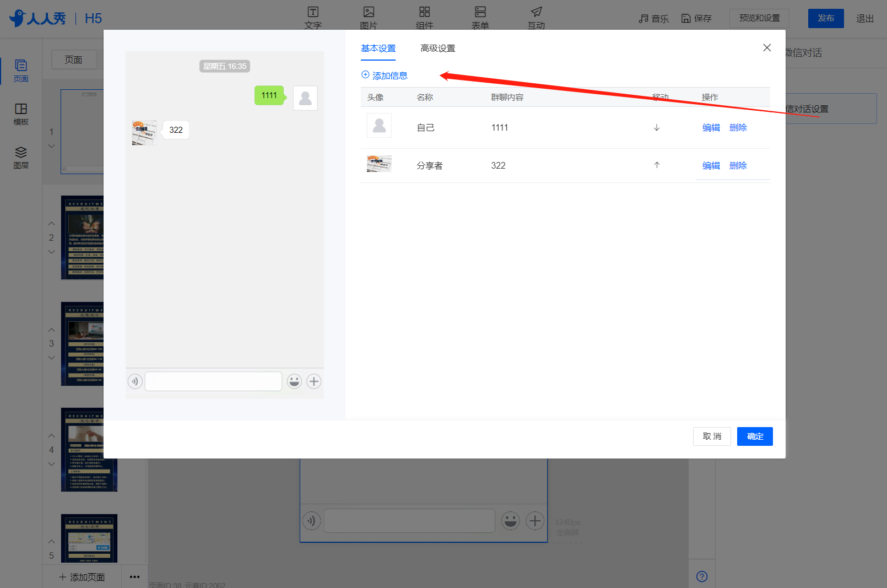Open the 互动 interaction tool

[536, 18]
